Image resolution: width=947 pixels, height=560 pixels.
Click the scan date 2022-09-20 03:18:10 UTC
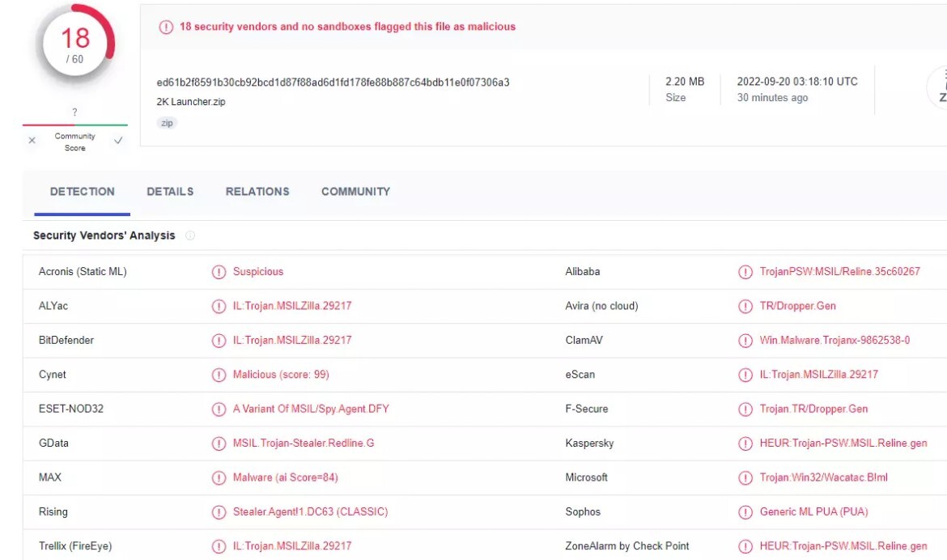(797, 82)
